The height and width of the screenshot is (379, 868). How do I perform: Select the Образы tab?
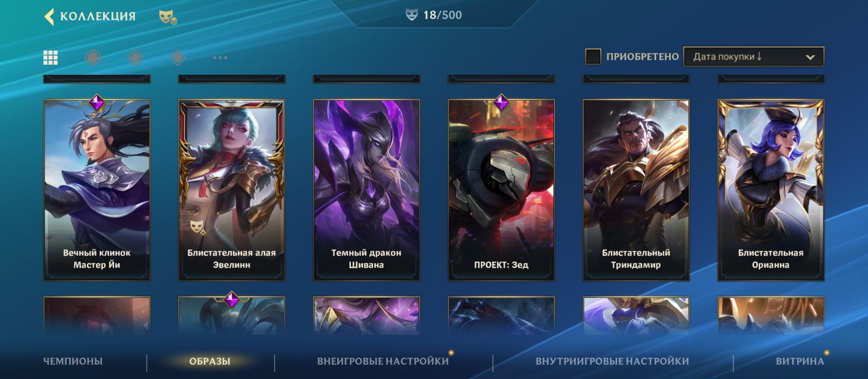(x=210, y=361)
